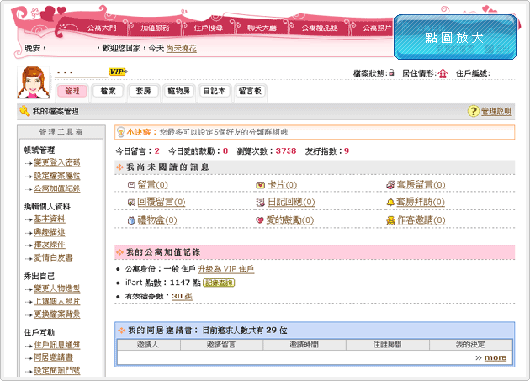Click the yellow VIP badge
This screenshot has height=381, width=530.
pos(118,72)
